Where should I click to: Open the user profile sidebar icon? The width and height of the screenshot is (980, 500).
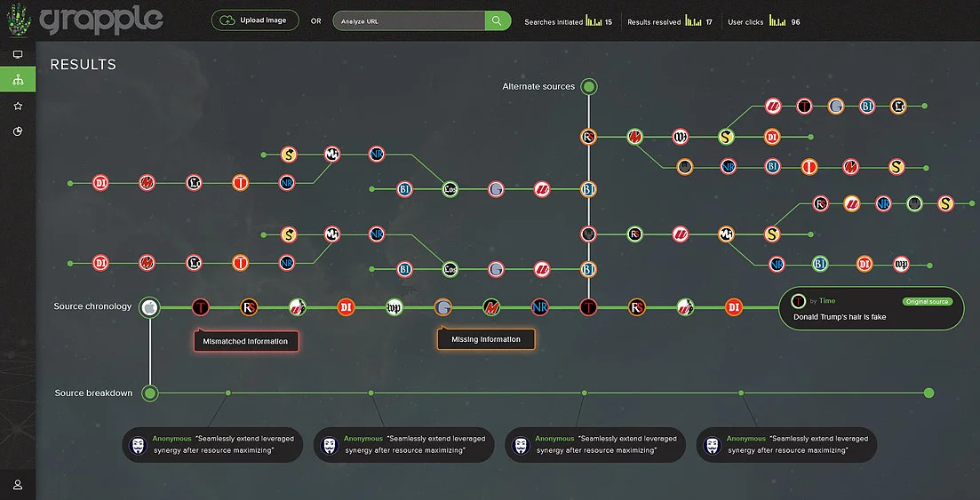(18, 485)
